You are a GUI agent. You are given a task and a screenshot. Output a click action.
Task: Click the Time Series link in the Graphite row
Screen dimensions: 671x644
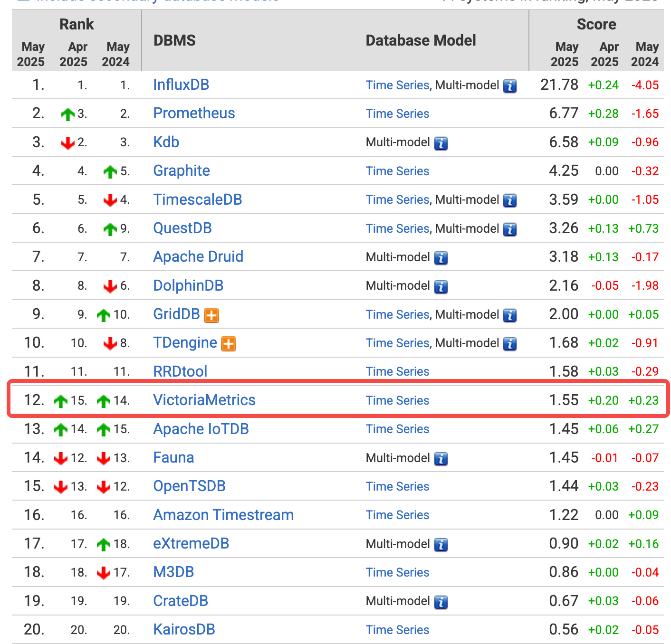tap(397, 171)
